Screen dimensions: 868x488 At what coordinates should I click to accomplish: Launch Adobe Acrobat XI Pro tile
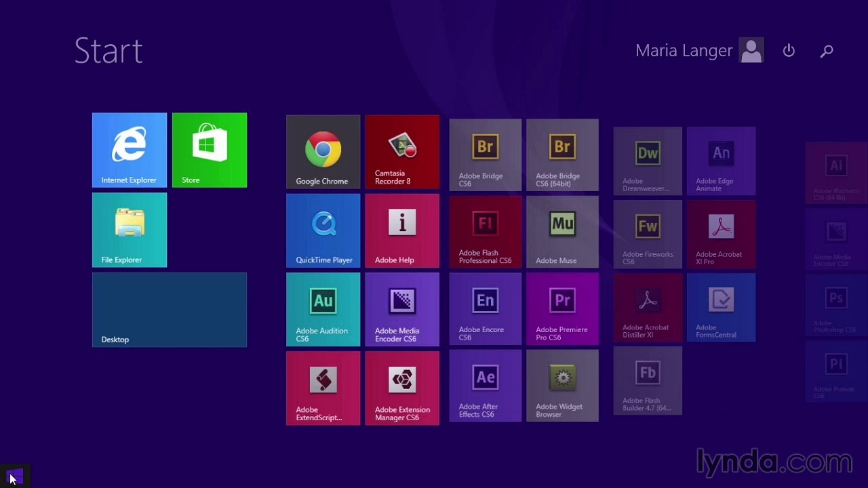(x=721, y=235)
